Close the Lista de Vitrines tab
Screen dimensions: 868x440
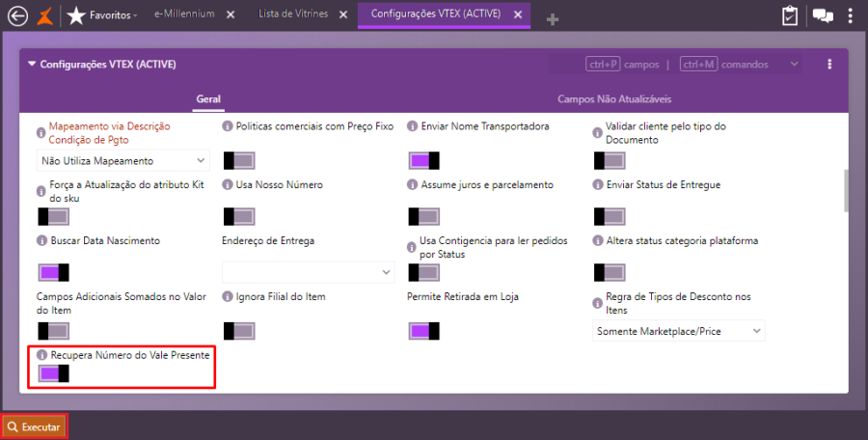click(x=343, y=15)
